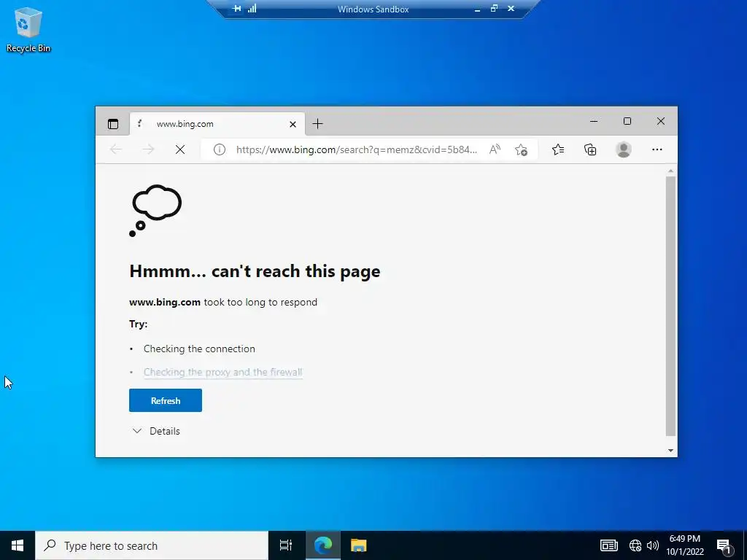The image size is (747, 560).
Task: Open the profile avatar menu
Action: pyautogui.click(x=624, y=150)
